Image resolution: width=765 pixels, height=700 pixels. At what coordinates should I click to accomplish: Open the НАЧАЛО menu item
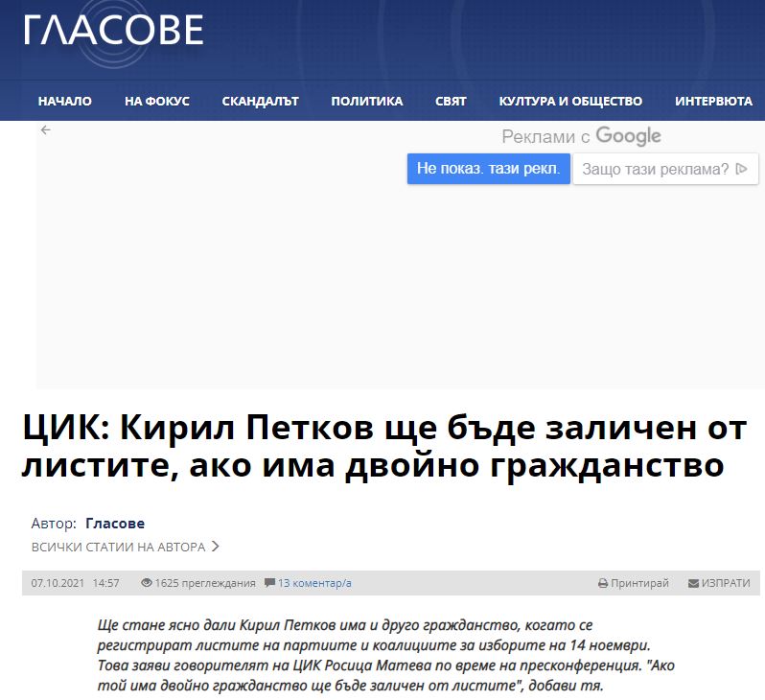click(x=65, y=101)
